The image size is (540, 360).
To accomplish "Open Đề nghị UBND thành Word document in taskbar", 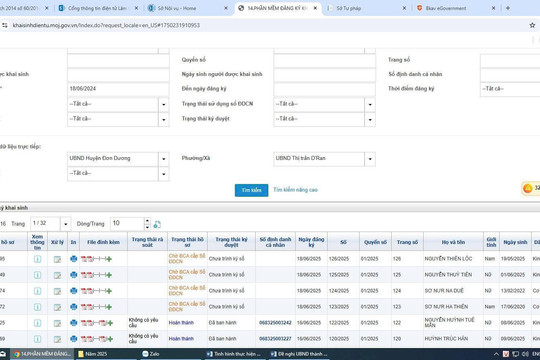I will tap(299, 354).
